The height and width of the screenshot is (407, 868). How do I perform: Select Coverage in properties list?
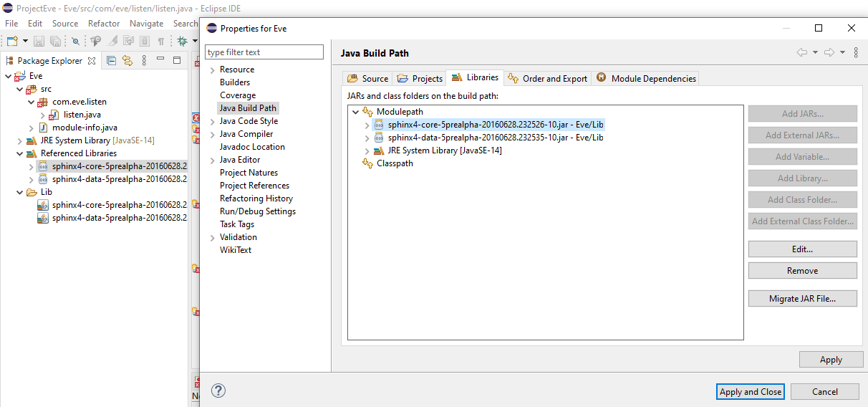coord(238,95)
